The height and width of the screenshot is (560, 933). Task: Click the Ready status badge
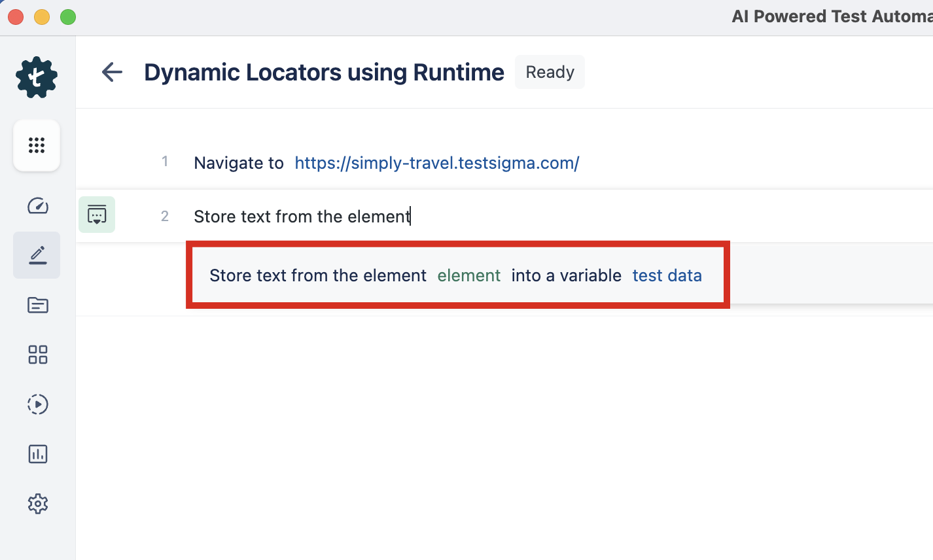pos(549,72)
